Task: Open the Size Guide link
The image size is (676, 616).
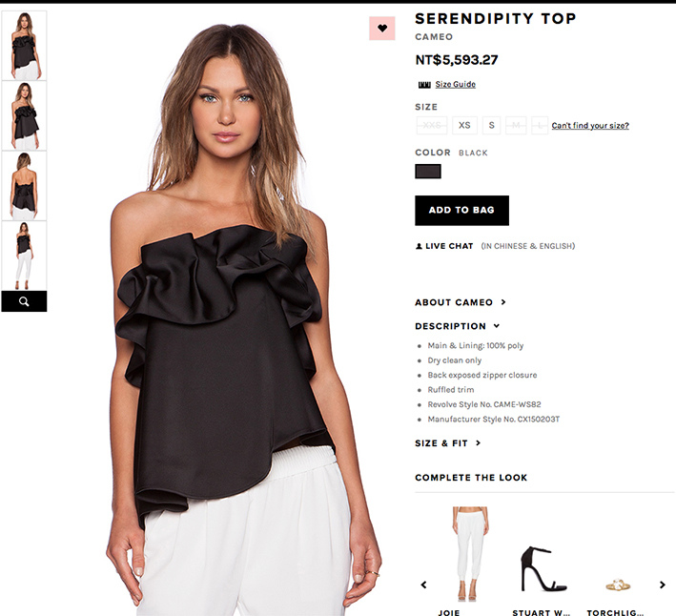Action: 455,85
